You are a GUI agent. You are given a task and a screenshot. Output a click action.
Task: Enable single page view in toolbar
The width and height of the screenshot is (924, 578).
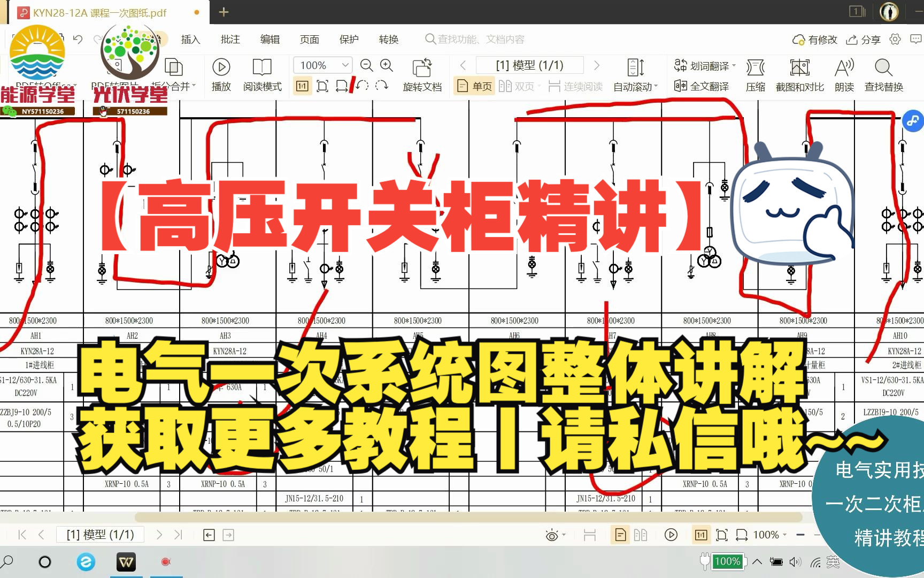474,86
